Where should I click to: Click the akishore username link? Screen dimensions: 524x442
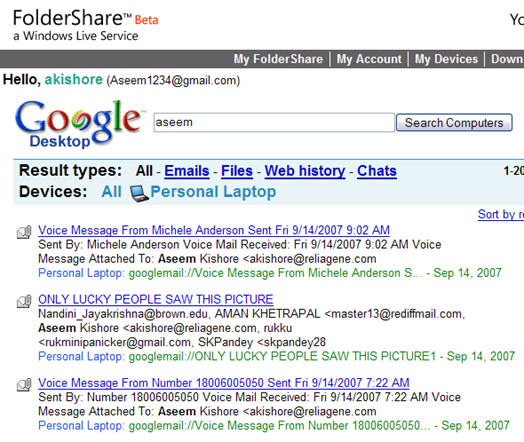(x=74, y=80)
